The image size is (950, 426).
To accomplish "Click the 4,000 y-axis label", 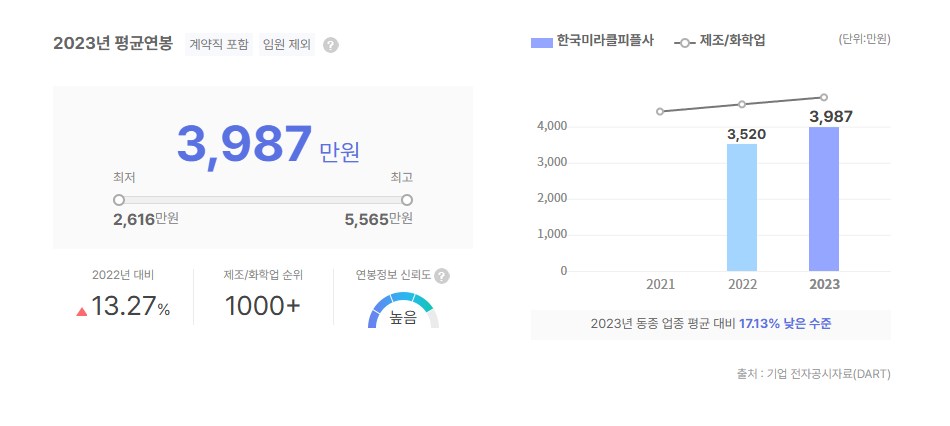I will (x=551, y=127).
